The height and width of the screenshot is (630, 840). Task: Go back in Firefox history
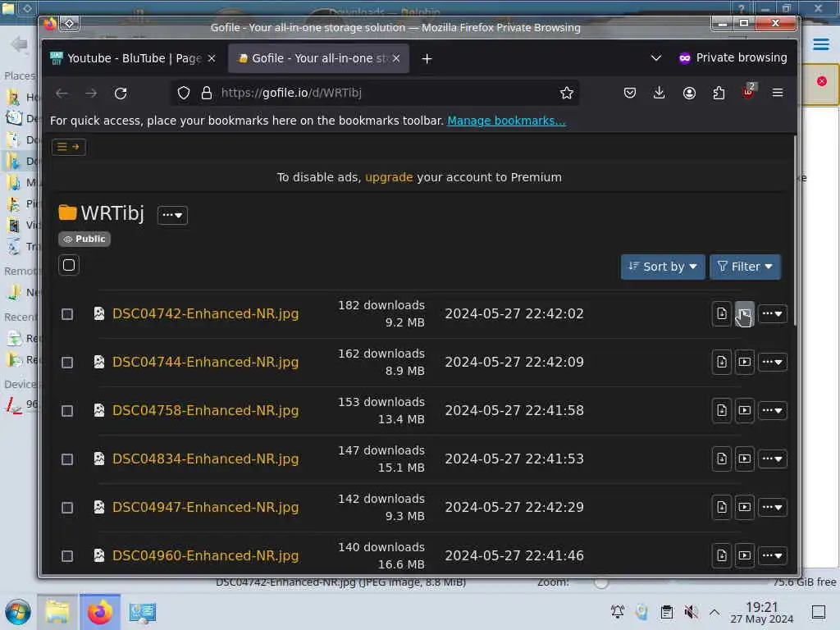coord(62,94)
